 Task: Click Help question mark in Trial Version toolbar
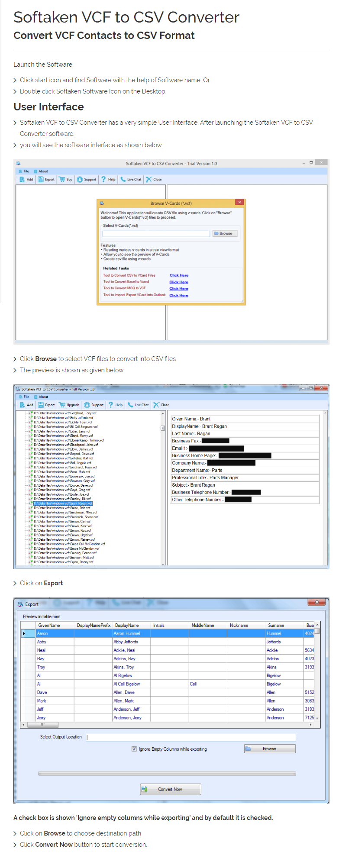click(103, 179)
